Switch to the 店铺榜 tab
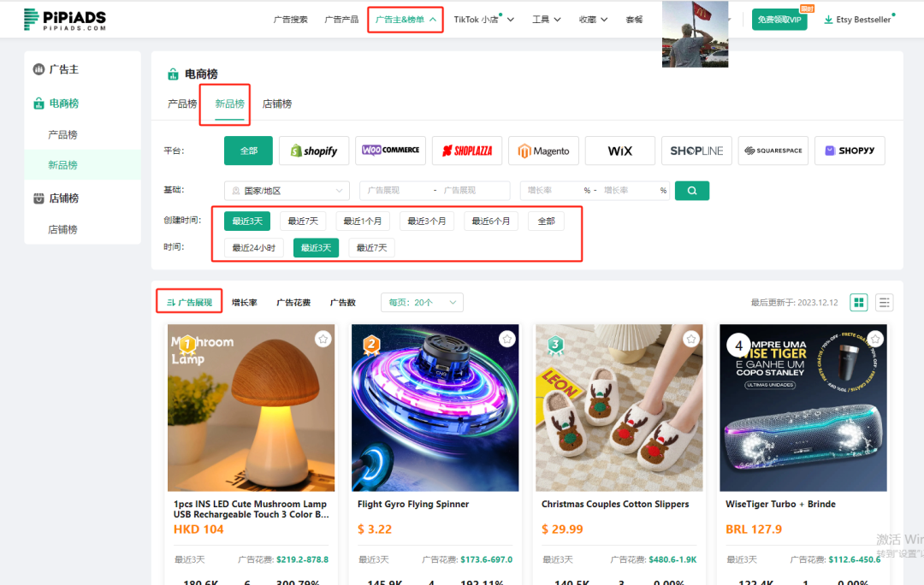The width and height of the screenshot is (924, 585). tap(277, 103)
